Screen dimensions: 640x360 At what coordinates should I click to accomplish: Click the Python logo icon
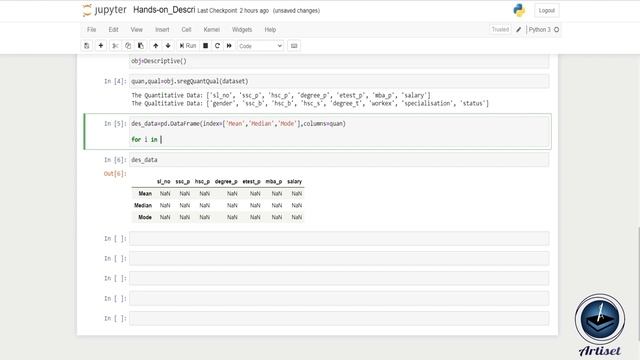(x=519, y=10)
